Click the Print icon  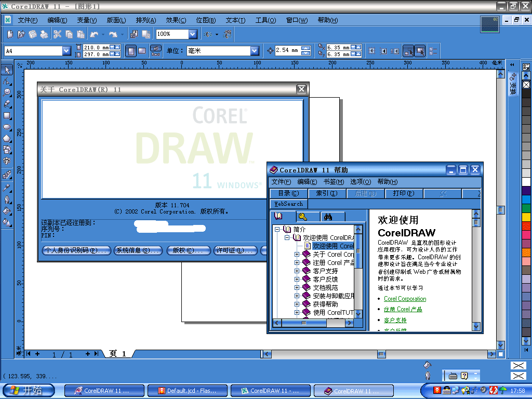point(44,34)
